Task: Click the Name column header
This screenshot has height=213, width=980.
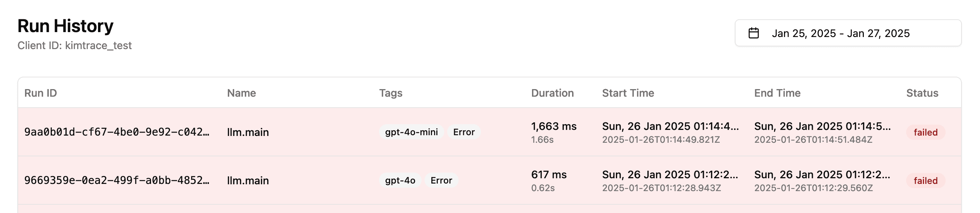Action: pyautogui.click(x=241, y=93)
